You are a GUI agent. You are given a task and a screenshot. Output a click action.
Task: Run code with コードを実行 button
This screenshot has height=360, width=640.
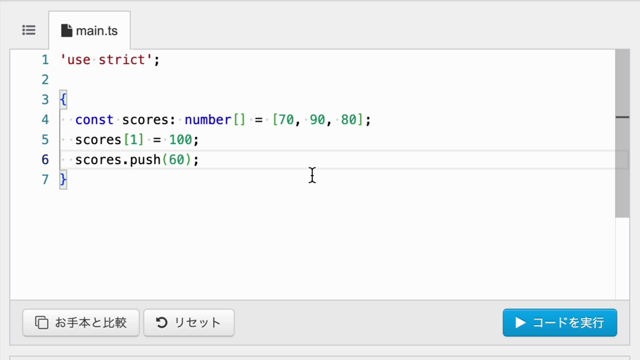coord(560,322)
